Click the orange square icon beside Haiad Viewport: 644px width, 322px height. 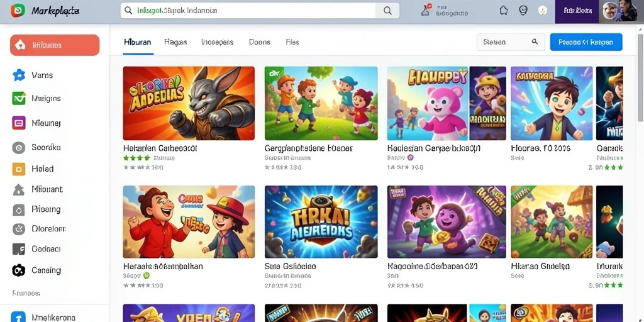(x=18, y=169)
